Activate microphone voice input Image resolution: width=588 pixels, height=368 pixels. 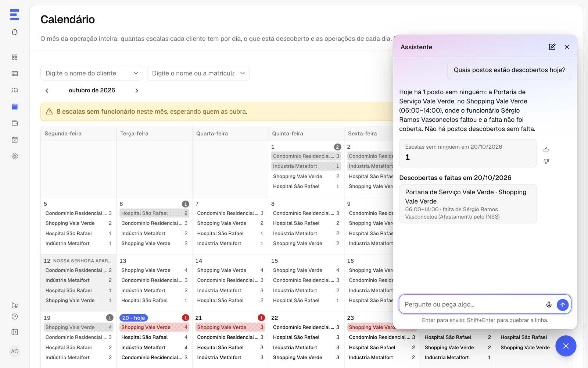(549, 305)
